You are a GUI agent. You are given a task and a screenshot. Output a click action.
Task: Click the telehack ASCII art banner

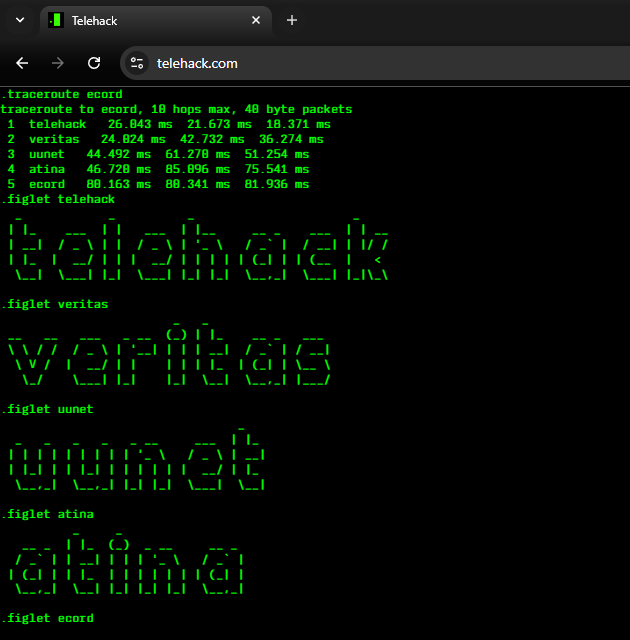point(198,249)
